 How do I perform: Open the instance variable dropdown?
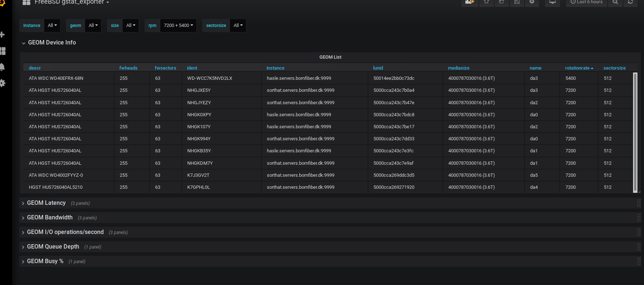52,26
